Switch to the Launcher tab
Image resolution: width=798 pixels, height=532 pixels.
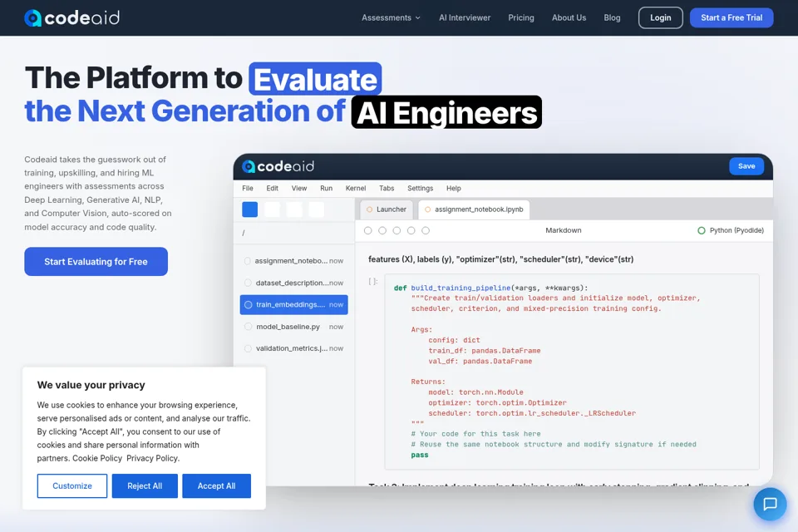pos(387,209)
